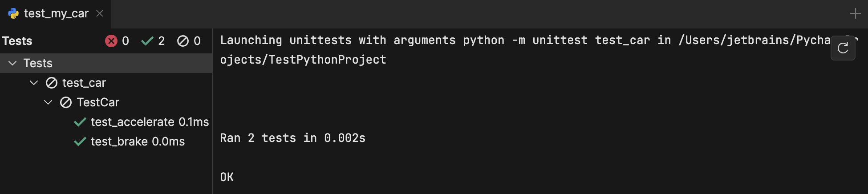The width and height of the screenshot is (868, 194).
Task: Close the test_my_car tab
Action: coord(100,14)
